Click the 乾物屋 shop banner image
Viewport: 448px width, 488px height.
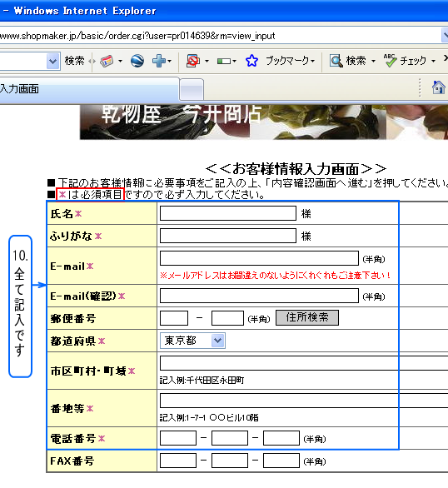click(264, 122)
